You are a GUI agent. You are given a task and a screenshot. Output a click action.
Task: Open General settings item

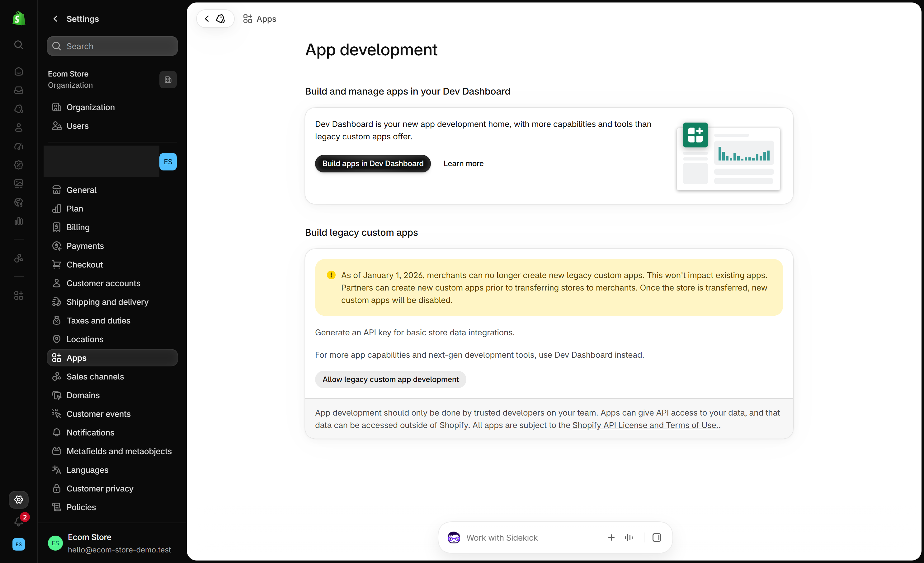pos(112,190)
